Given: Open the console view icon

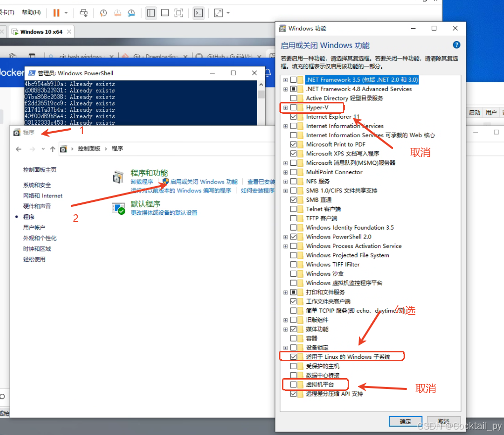Looking at the screenshot, I should click(199, 13).
